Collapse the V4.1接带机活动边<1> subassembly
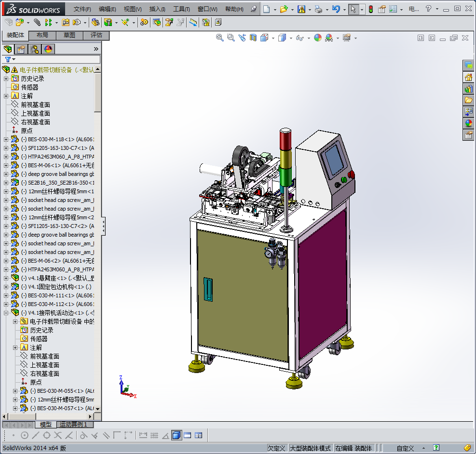 click(6, 313)
